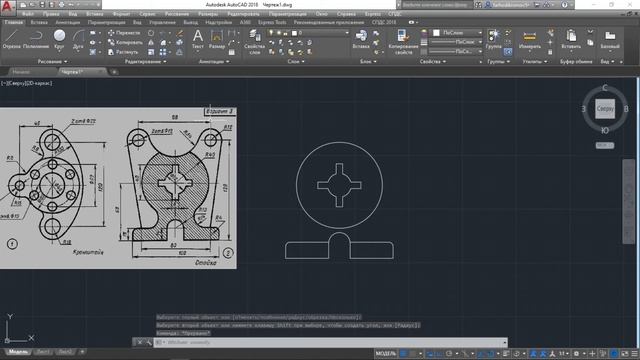Toggle the layer light bulb on/off icon
This screenshot has width=640, height=360.
[x=271, y=33]
